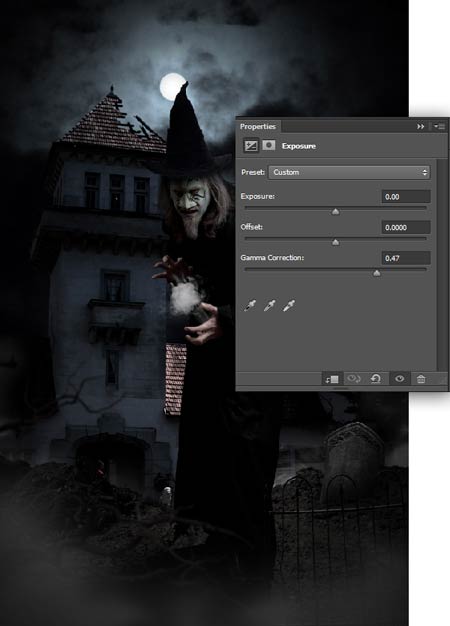Toggle clip adjustment to layer below
The width and height of the screenshot is (450, 626).
(332, 379)
